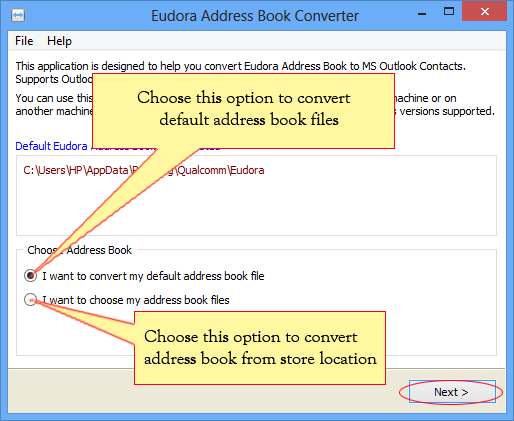
Task: Open the Help menu
Action: (x=59, y=41)
